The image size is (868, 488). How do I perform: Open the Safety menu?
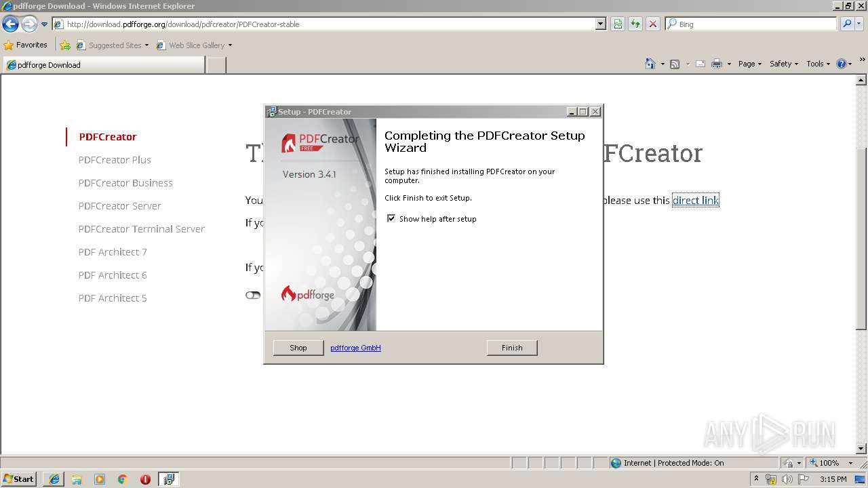(784, 64)
